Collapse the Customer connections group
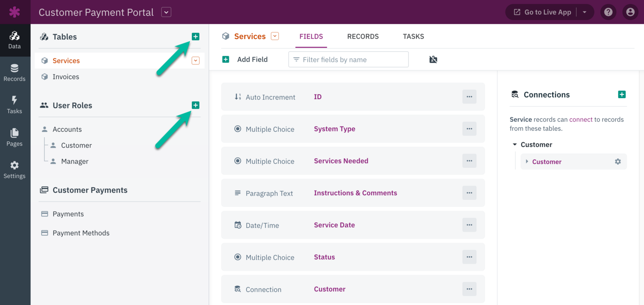Screen dimensions: 644x305 click(x=515, y=145)
